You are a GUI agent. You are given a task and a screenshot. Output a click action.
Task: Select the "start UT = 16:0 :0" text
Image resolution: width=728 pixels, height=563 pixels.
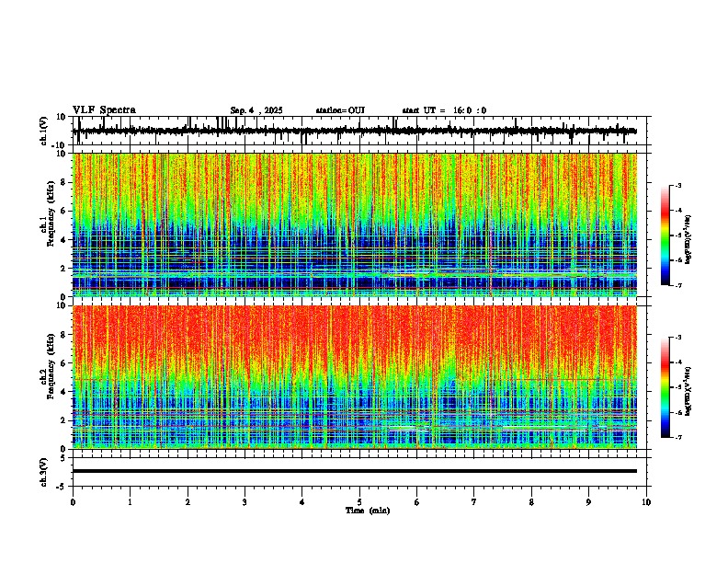(444, 110)
